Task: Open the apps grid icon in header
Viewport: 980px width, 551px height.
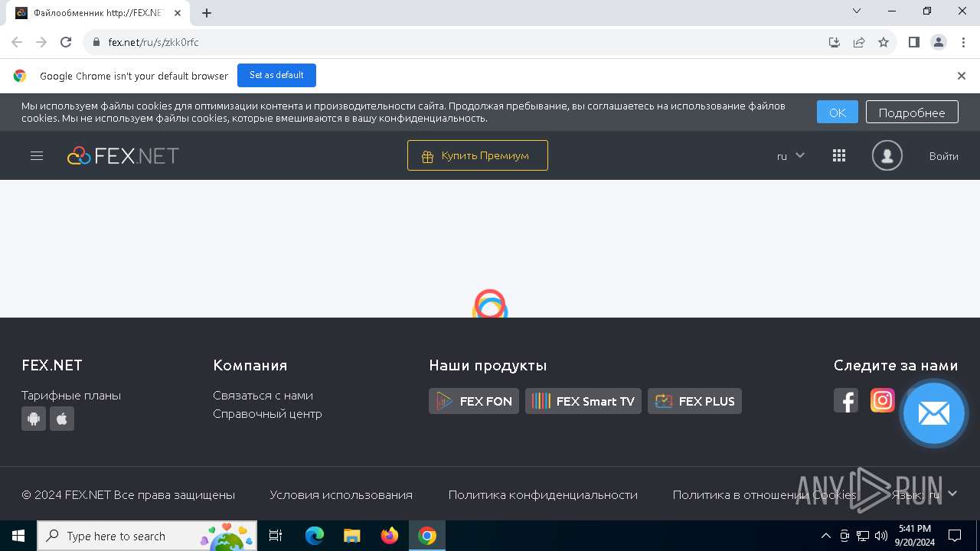Action: pyautogui.click(x=839, y=156)
